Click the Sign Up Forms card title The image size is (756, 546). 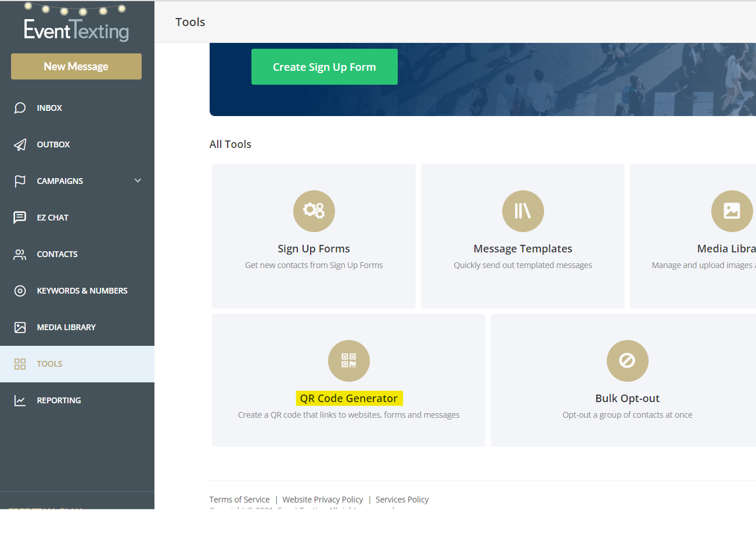click(x=314, y=249)
